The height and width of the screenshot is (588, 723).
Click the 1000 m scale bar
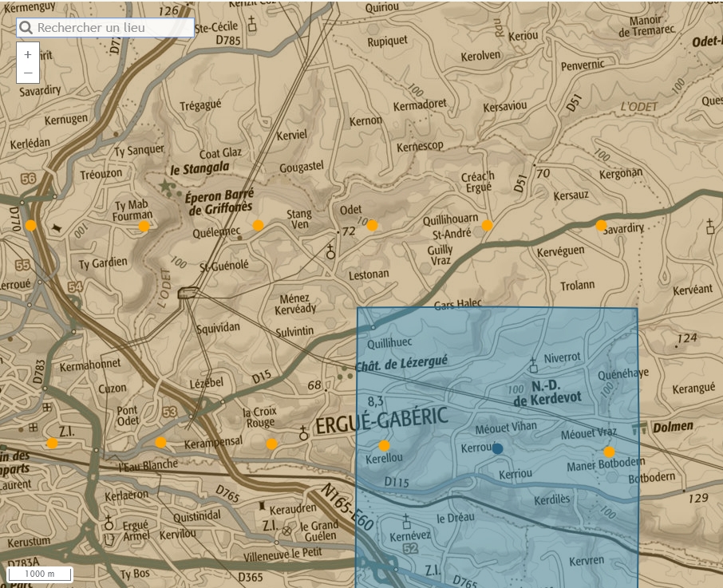pos(40,574)
